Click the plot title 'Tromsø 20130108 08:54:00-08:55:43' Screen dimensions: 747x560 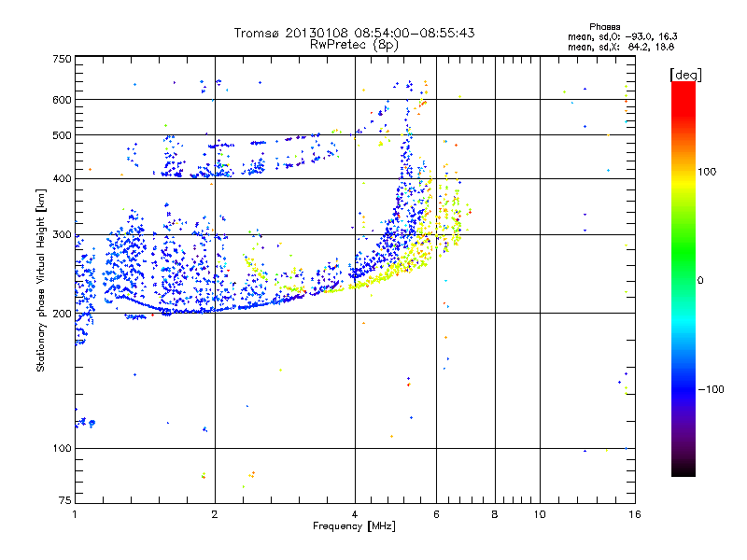tap(354, 33)
